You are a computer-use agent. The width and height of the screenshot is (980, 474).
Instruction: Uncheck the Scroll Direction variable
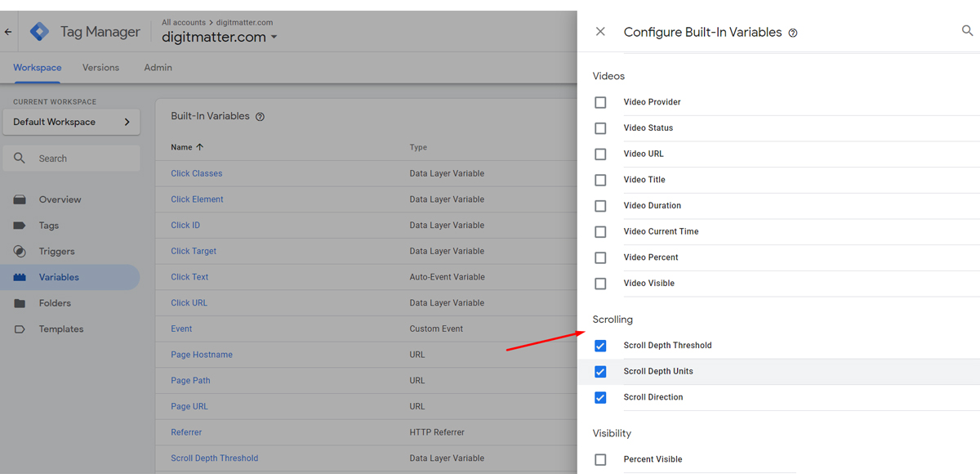tap(600, 397)
